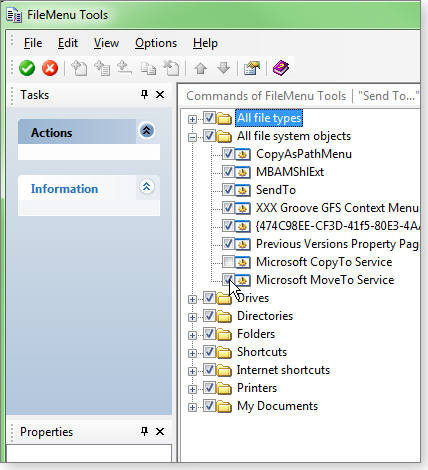This screenshot has height=470, width=428.
Task: Open the File menu
Action: click(33, 43)
